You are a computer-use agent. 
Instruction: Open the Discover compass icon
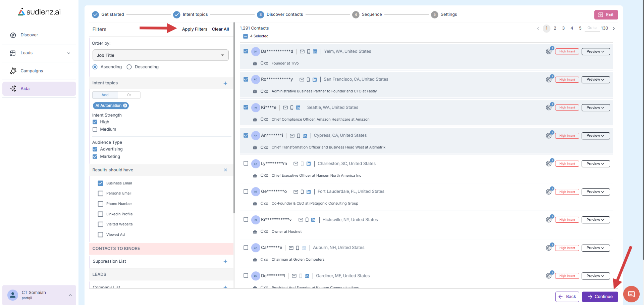pos(13,35)
